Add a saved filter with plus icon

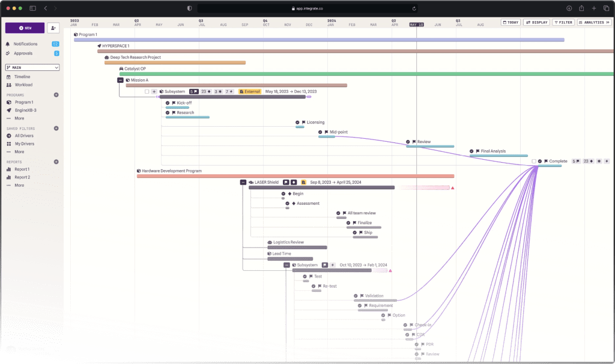(56, 129)
